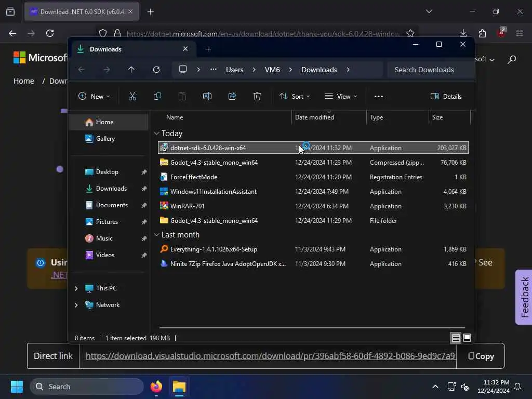Viewport: 532px width, 399px height.
Task: Click the Cut scissors icon in Explorer toolbar
Action: (132, 96)
